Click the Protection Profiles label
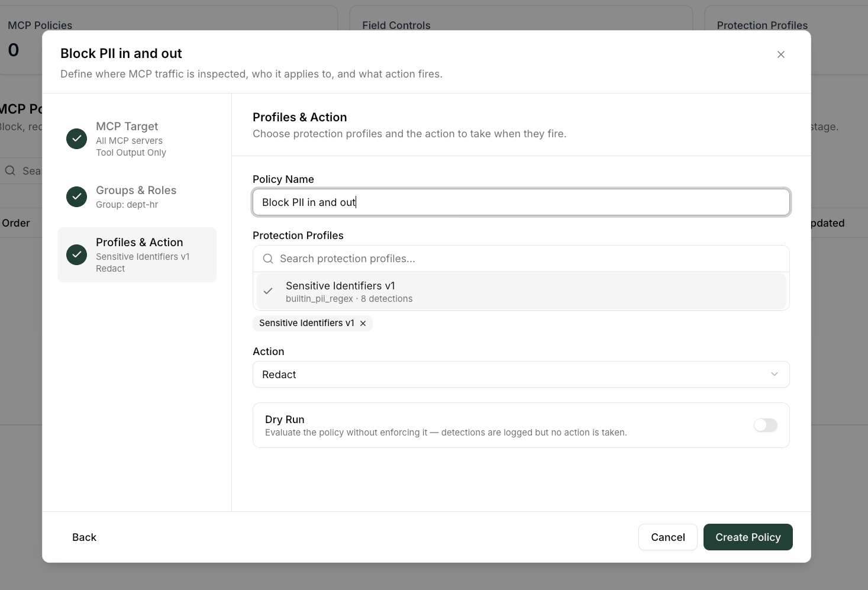868x590 pixels. (x=298, y=236)
